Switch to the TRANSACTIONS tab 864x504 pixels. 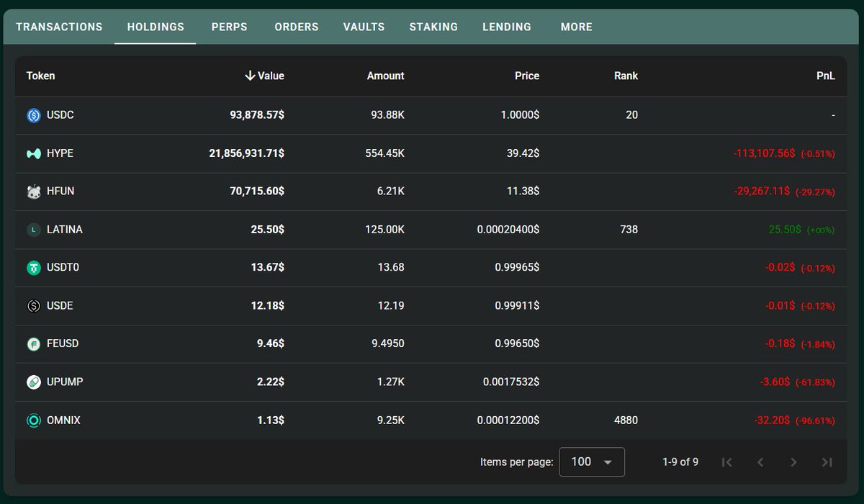pyautogui.click(x=59, y=27)
